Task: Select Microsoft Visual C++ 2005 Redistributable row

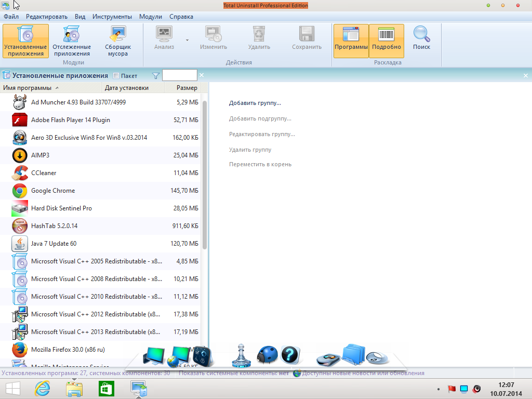Action: 100,261
